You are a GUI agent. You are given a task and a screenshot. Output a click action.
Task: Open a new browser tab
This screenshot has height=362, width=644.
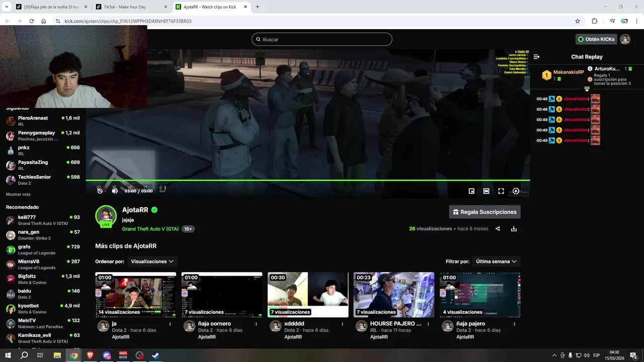click(x=258, y=7)
